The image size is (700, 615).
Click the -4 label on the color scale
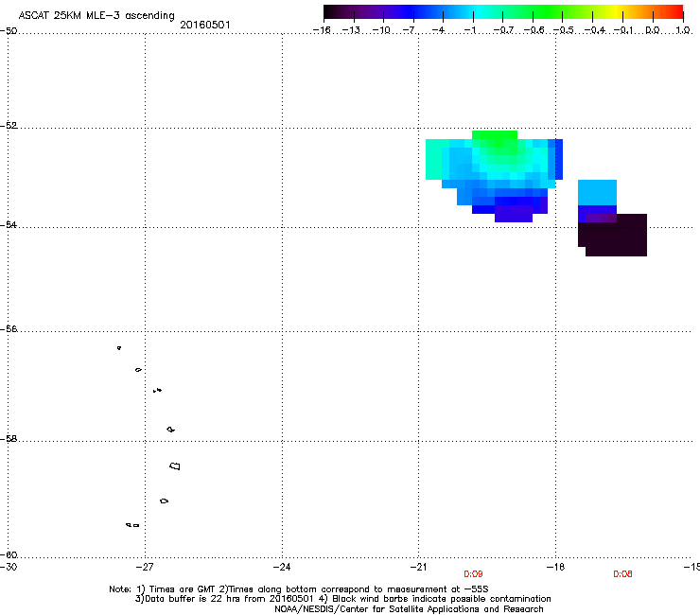pyautogui.click(x=439, y=30)
